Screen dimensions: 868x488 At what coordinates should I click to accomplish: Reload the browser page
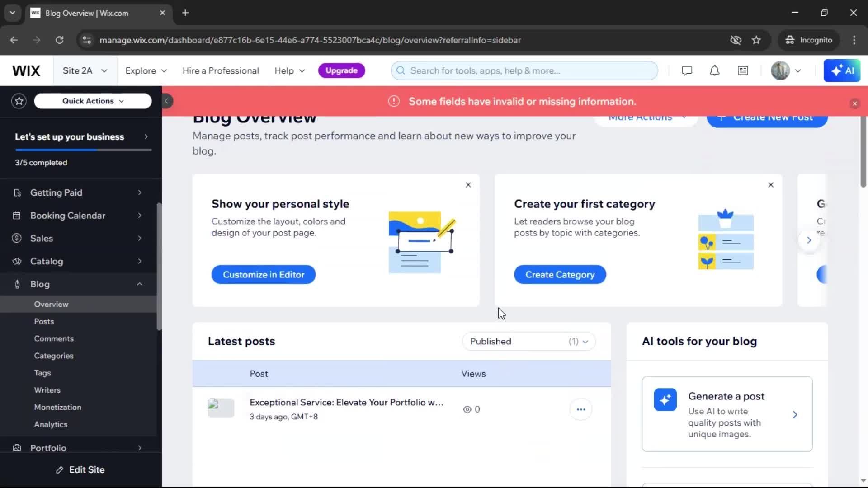click(x=59, y=40)
